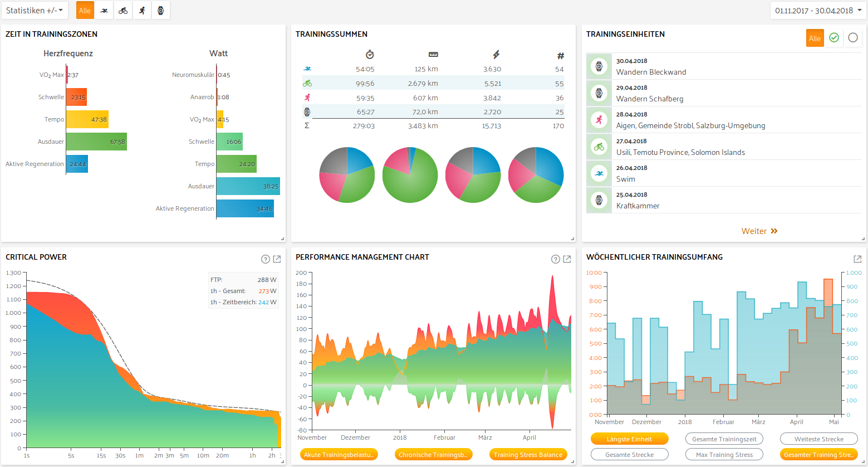Select the Gesamte Trainingszeit series pill
The width and height of the screenshot is (868, 467).
coord(724,439)
